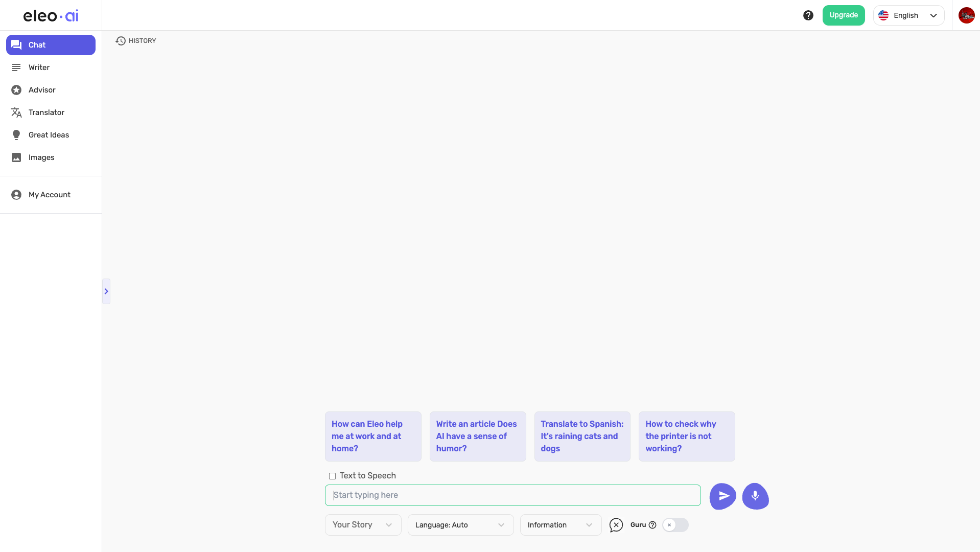Click the clear chat bubble icon
Image resolution: width=980 pixels, height=552 pixels.
pyautogui.click(x=616, y=525)
